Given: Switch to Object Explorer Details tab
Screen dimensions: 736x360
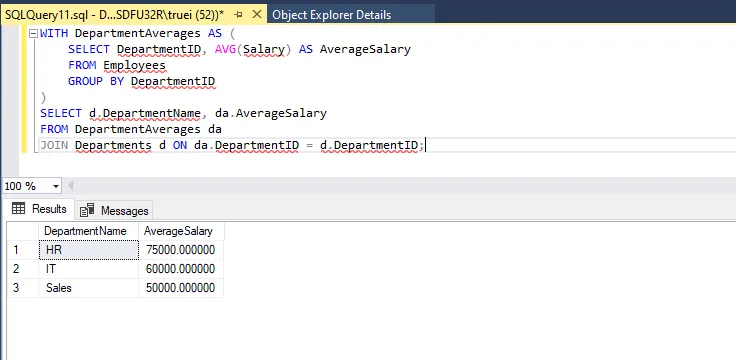Looking at the screenshot, I should click(x=331, y=15).
